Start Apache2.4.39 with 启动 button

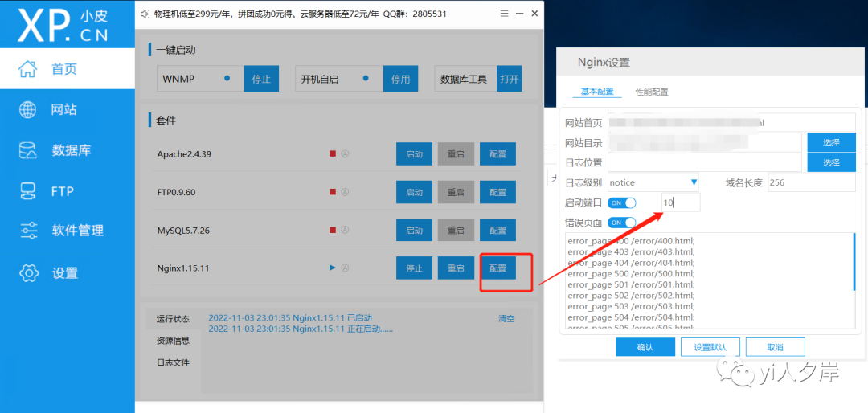click(414, 154)
